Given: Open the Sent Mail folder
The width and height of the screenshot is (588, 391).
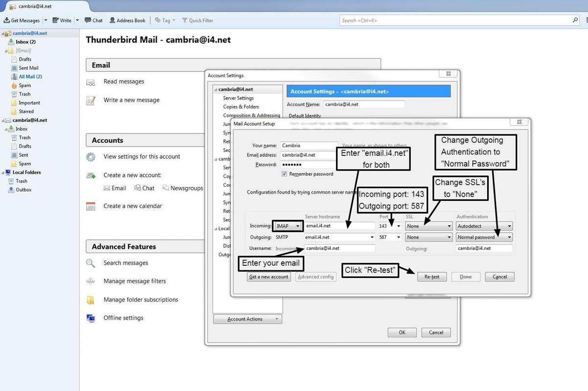Looking at the screenshot, I should pyautogui.click(x=28, y=68).
